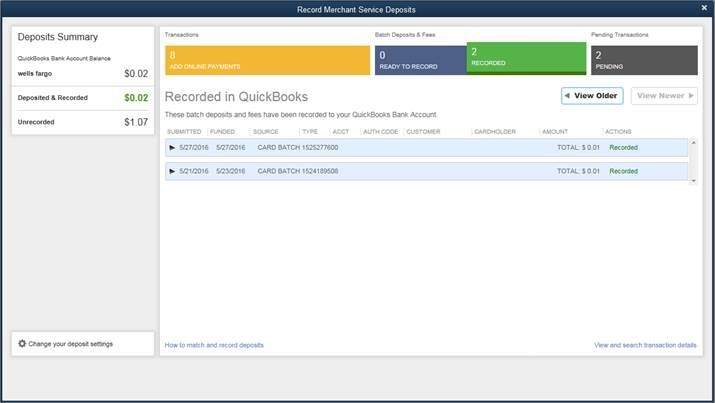Select CARD BATCH 1525277600 source text
This screenshot has width=715, height=403.
click(x=298, y=148)
